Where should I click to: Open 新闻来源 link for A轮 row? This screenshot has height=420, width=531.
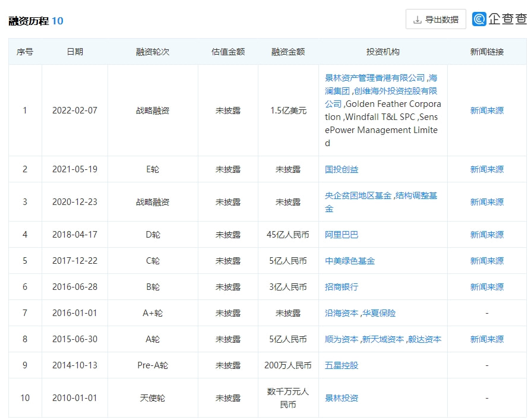[486, 339]
